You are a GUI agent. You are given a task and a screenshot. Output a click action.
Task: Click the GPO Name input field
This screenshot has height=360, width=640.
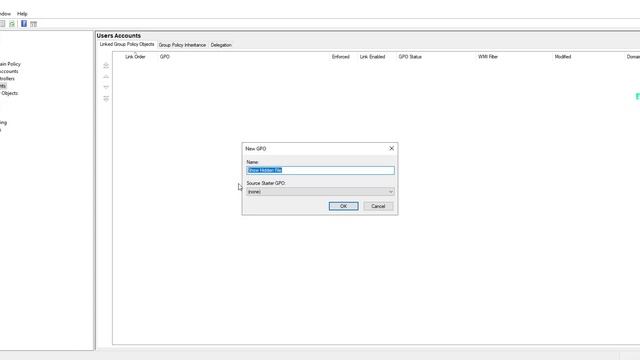(320, 170)
